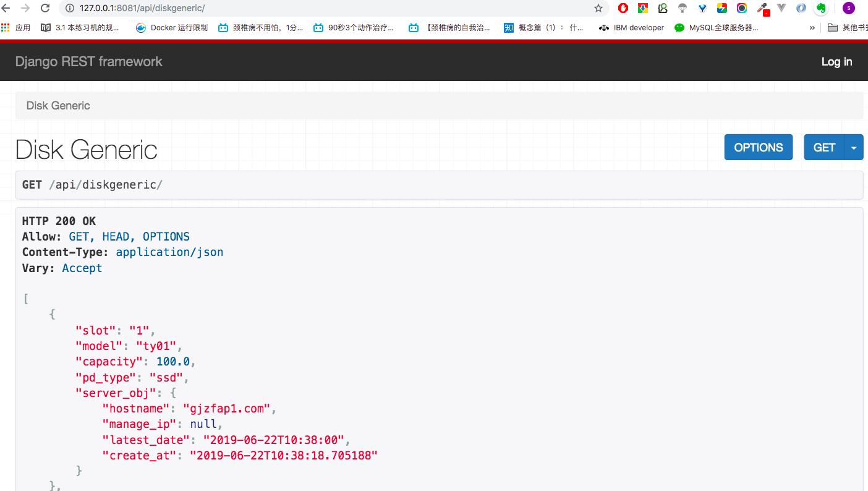Image resolution: width=868 pixels, height=491 pixels.
Task: Expand the GET format dropdown caret
Action: coord(854,147)
